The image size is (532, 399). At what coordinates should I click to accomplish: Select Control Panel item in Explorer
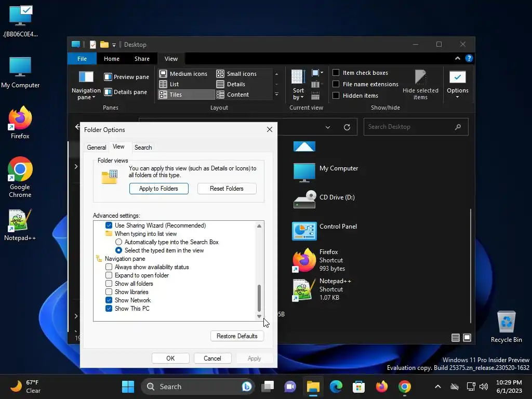(325, 231)
